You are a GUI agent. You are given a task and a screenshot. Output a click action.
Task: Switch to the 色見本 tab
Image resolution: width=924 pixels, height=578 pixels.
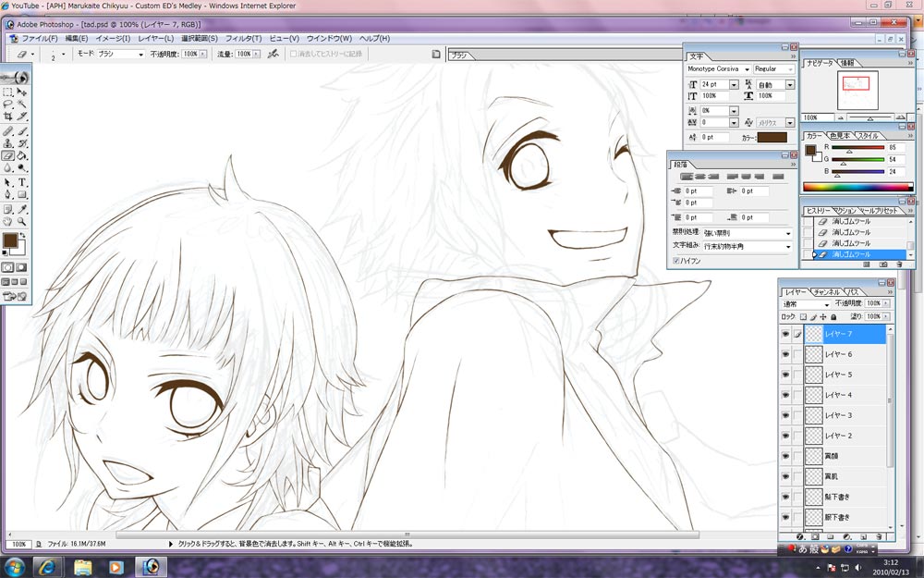[839, 136]
